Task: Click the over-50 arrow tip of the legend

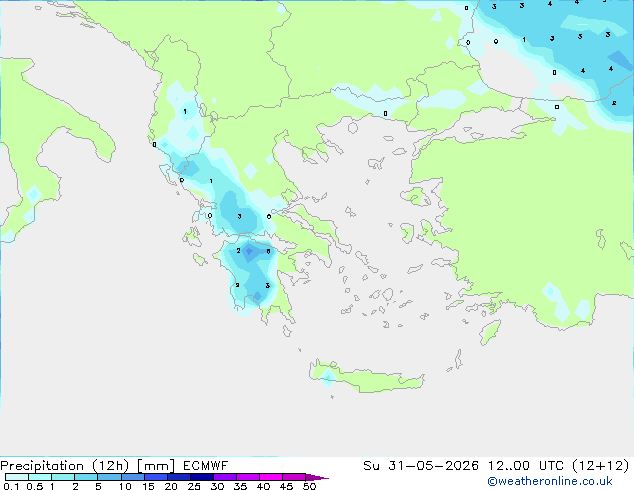Action: 317,477
